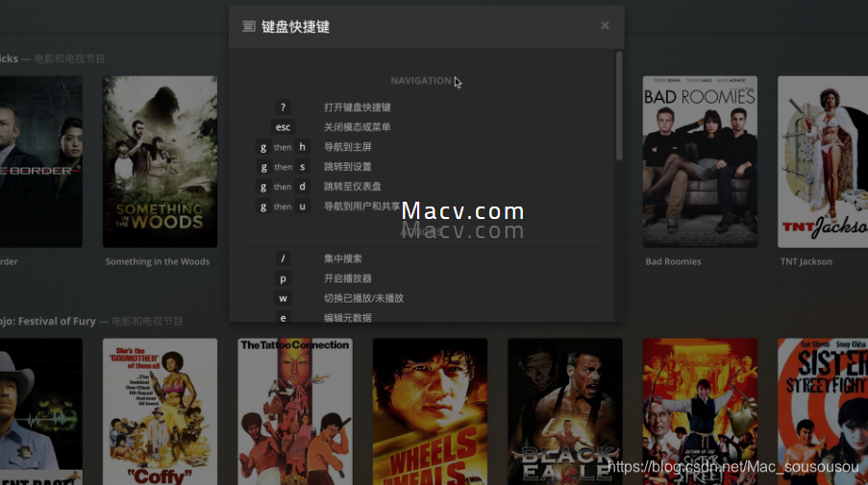
Task: Click the '关闭模态或菜单' description text
Action: [357, 127]
